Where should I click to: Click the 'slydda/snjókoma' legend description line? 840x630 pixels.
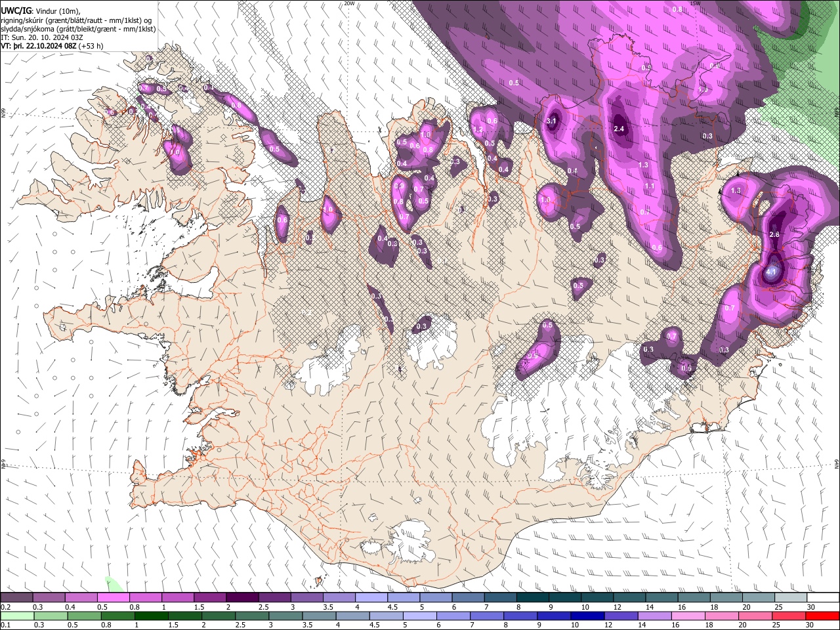pos(78,29)
